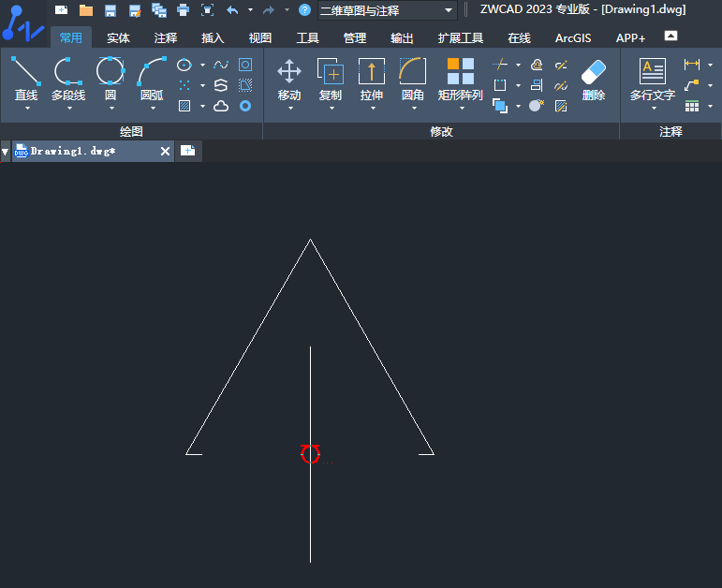Open the ZWCAD application menu logo
This screenshot has width=722, height=588.
[x=22, y=23]
